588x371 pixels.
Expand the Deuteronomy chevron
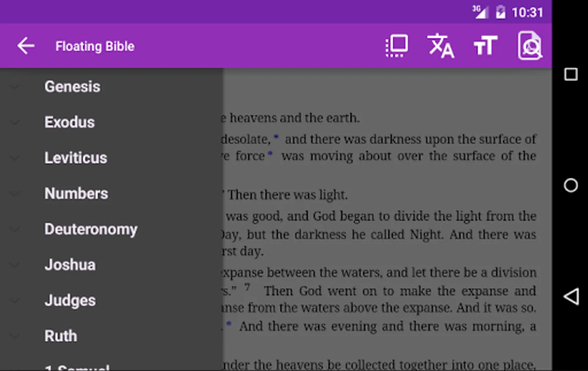(x=14, y=229)
